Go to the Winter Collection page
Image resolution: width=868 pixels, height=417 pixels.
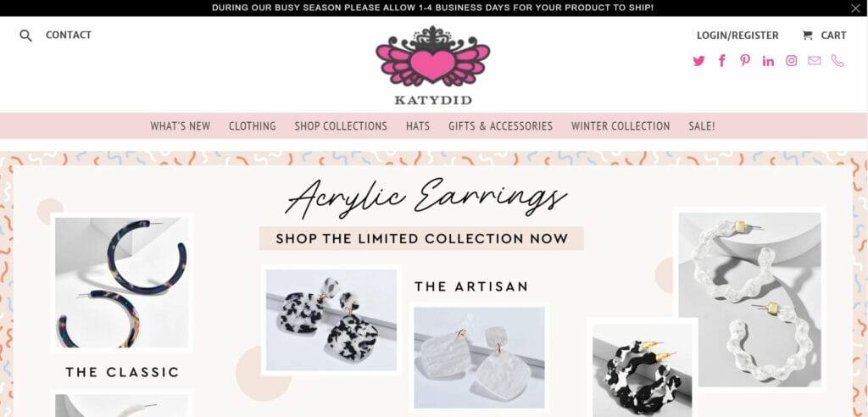tap(620, 126)
